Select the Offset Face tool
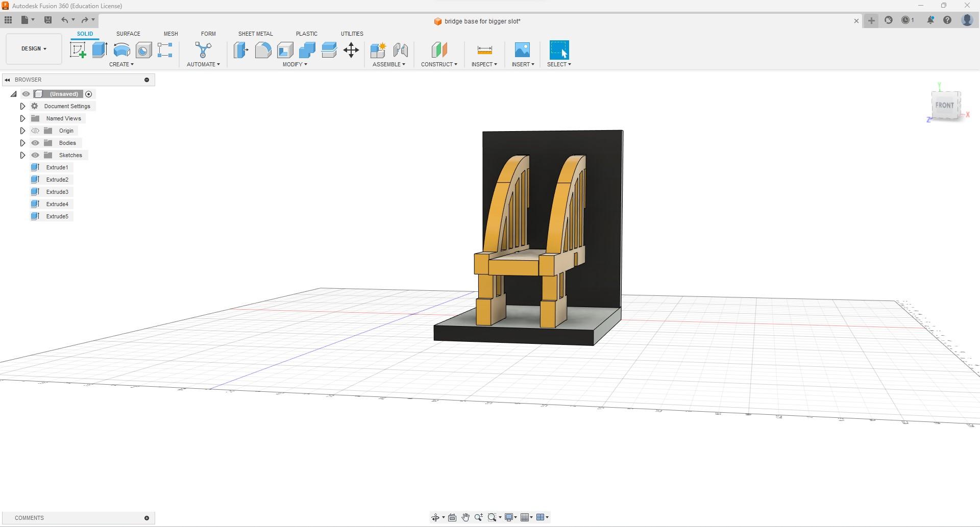This screenshot has height=527, width=980. (329, 50)
